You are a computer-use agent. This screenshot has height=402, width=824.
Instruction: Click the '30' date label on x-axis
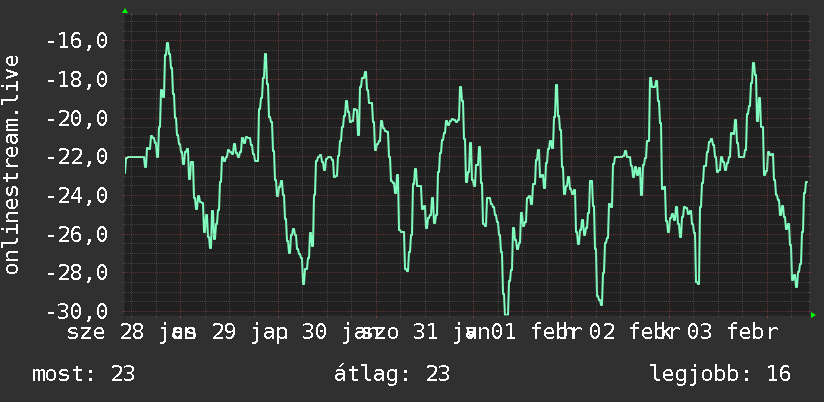pos(315,333)
